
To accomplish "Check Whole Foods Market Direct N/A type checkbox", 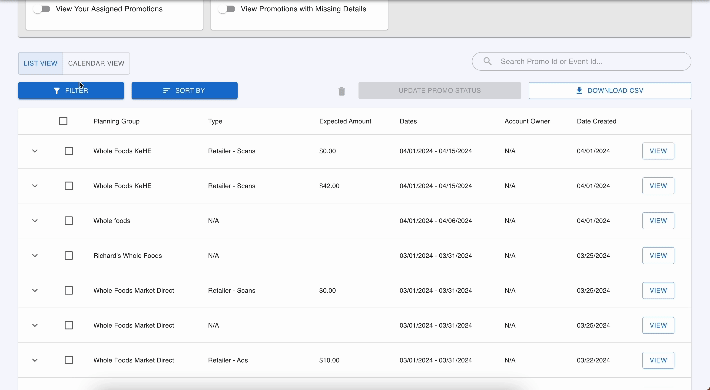I will tap(69, 325).
